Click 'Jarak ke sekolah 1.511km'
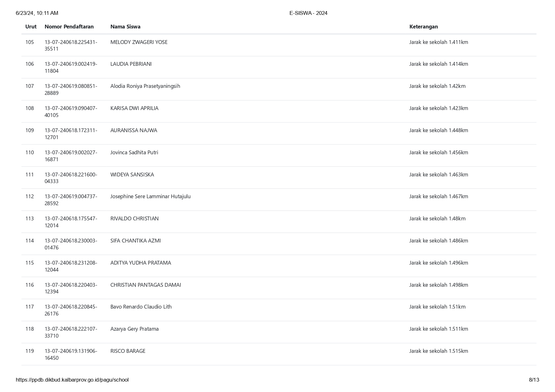The width and height of the screenshot is (555, 392). pos(439,329)
